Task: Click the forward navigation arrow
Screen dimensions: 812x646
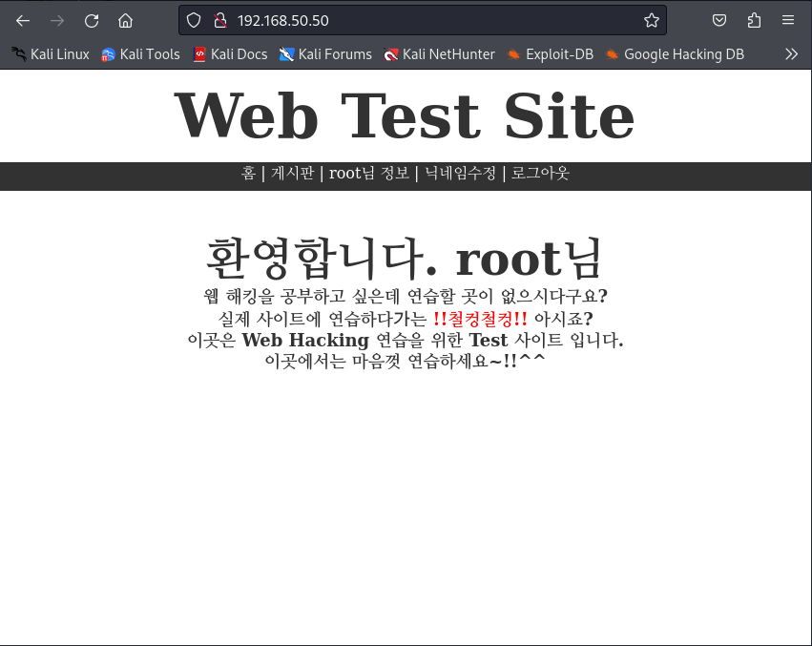Action: [x=57, y=21]
